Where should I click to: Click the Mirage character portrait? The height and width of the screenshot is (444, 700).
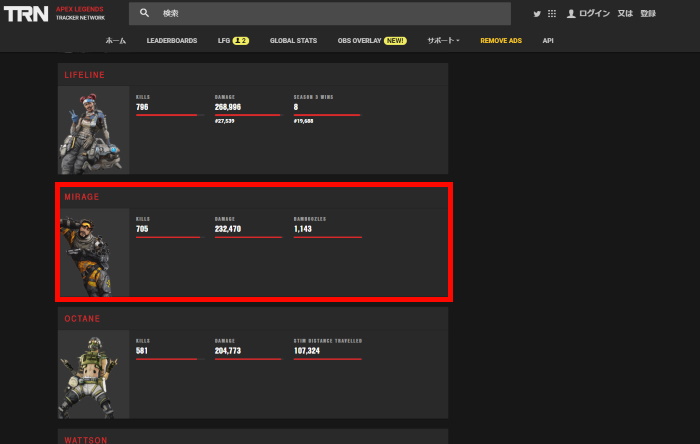pyautogui.click(x=94, y=253)
